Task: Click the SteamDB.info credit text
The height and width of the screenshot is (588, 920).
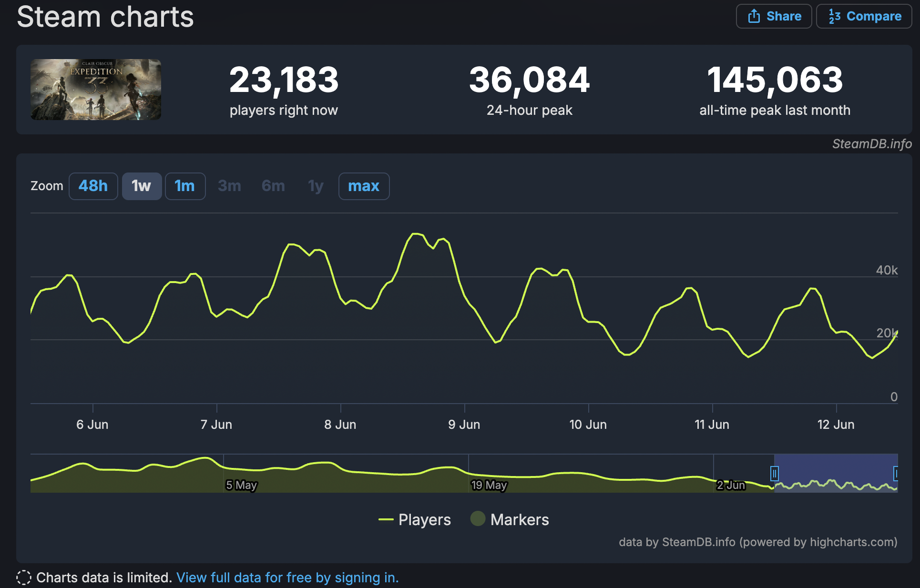Action: point(872,144)
